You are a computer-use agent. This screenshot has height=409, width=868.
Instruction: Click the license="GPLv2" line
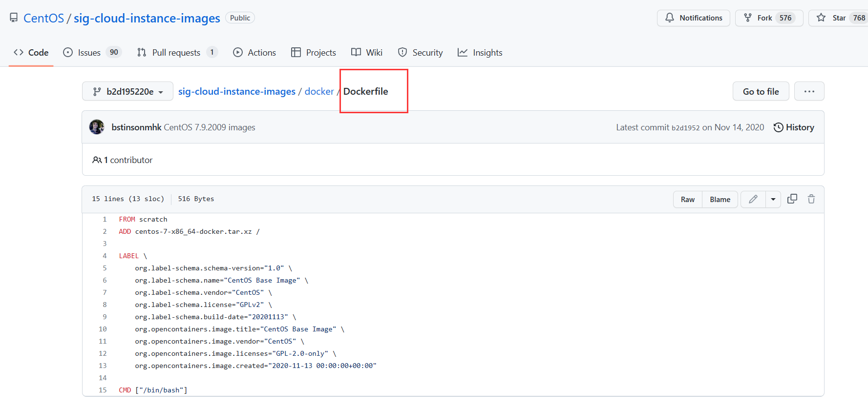[x=203, y=305]
